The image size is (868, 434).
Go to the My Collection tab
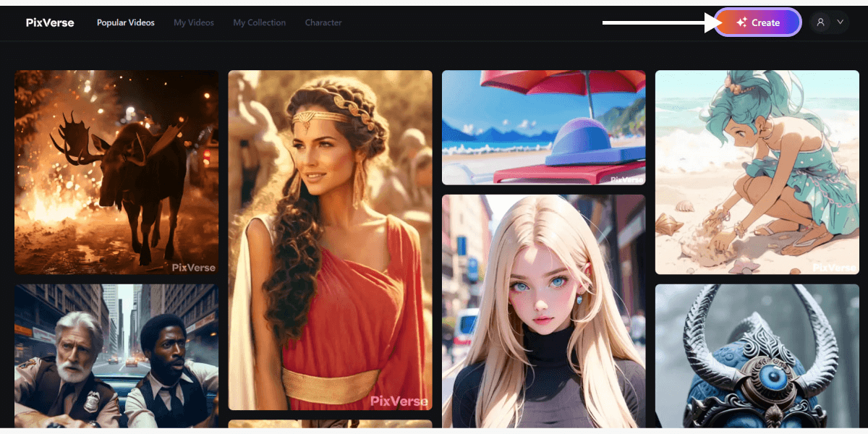click(259, 22)
